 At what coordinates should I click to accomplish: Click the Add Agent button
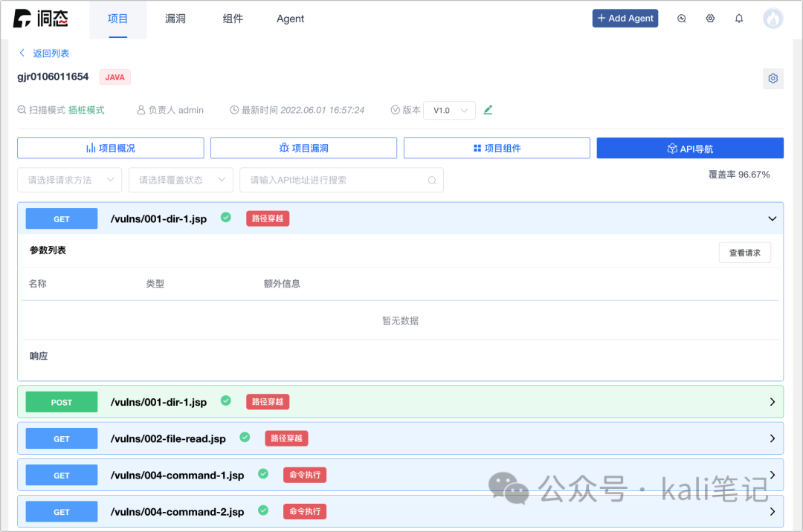pyautogui.click(x=625, y=19)
